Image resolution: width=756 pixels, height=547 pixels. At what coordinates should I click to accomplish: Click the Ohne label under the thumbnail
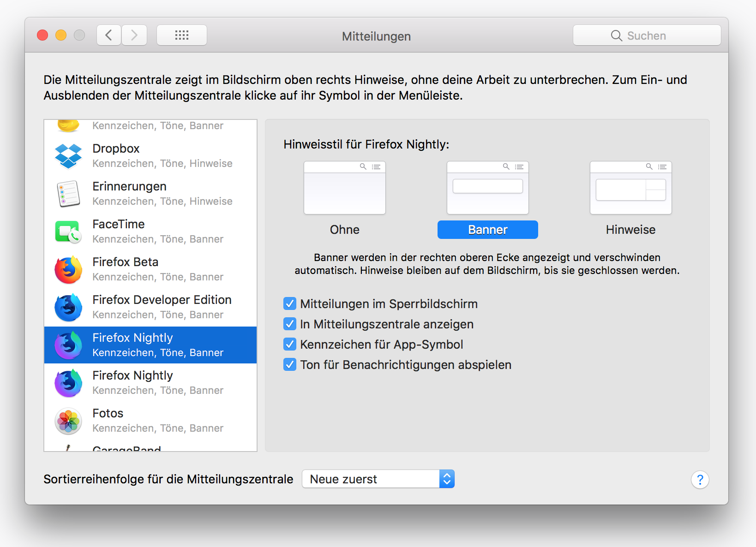pos(345,230)
